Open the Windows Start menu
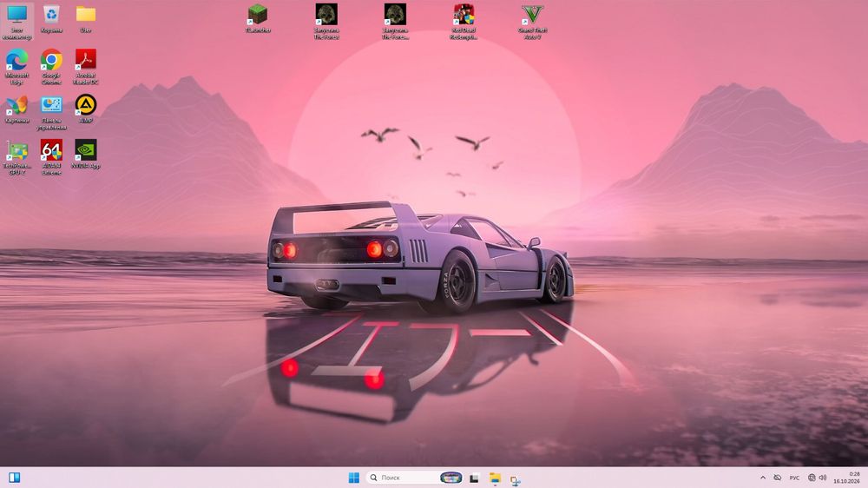 pos(354,478)
